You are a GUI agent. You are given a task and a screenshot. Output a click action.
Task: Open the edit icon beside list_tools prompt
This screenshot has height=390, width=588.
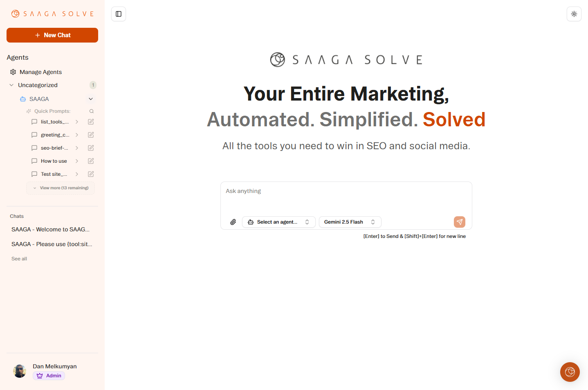coord(90,121)
